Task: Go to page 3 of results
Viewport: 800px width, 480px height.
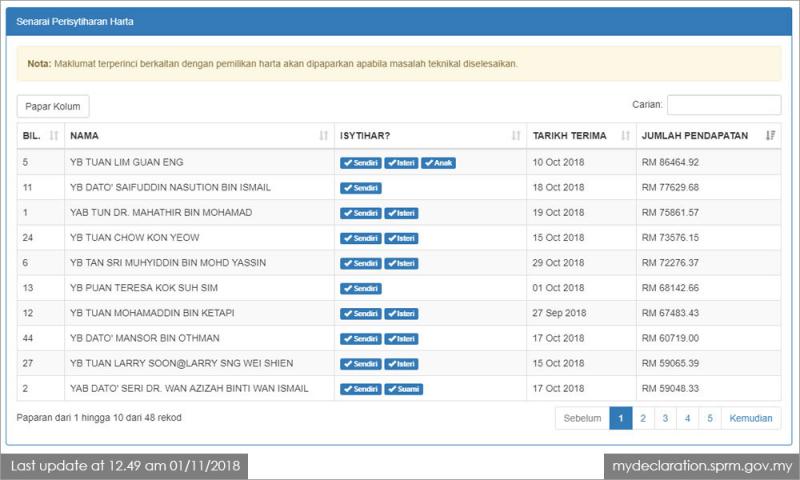Action: click(665, 418)
